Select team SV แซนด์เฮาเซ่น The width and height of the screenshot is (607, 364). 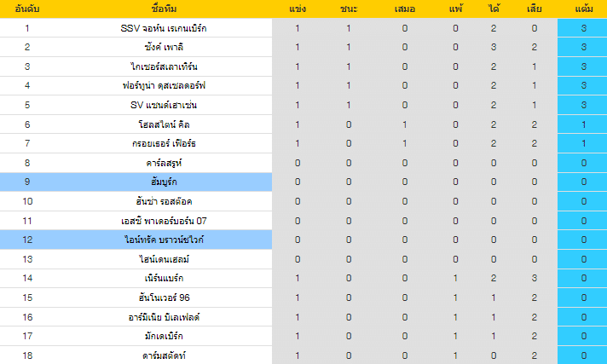pos(164,105)
